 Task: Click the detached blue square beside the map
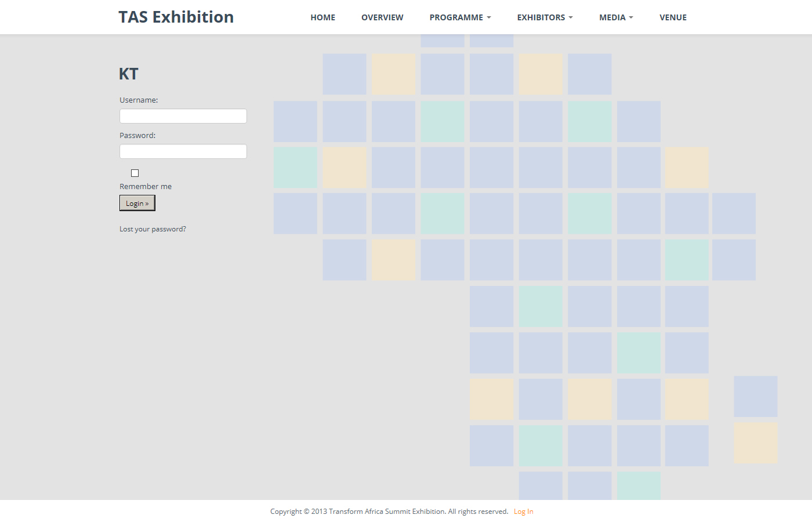[x=755, y=396]
